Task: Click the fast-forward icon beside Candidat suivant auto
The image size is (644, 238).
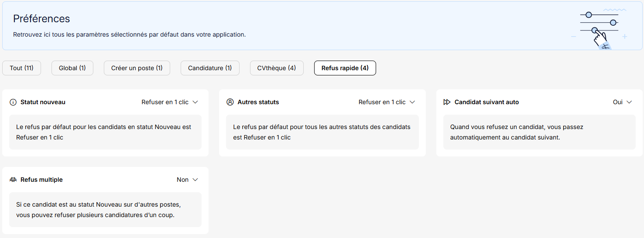Action: (447, 102)
